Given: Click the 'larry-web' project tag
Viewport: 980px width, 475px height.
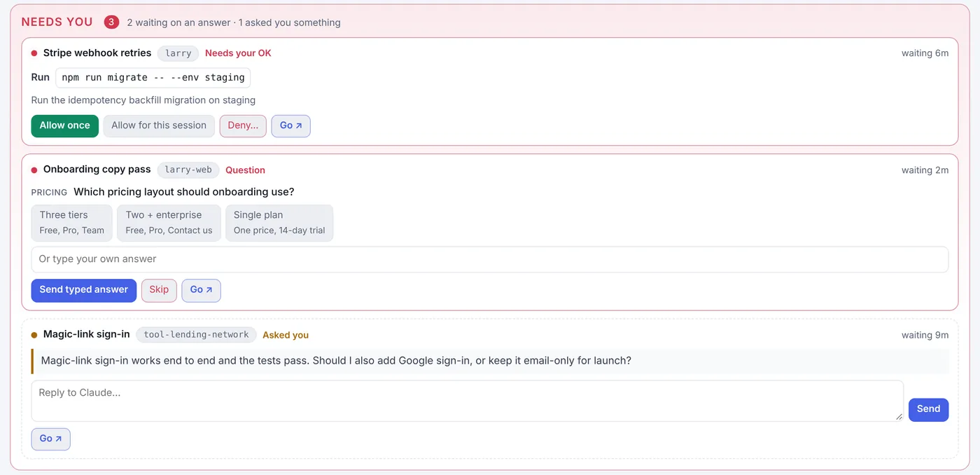Looking at the screenshot, I should click(x=188, y=170).
